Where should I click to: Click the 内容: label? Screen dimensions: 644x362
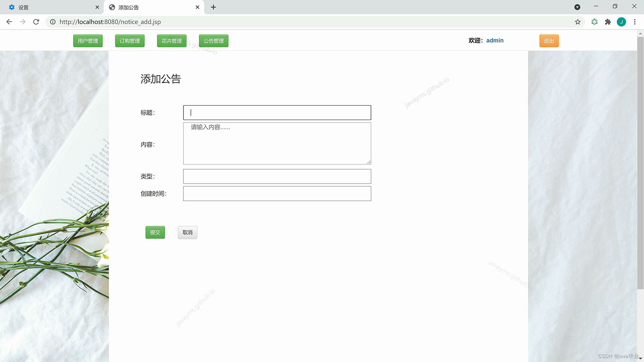coord(148,144)
